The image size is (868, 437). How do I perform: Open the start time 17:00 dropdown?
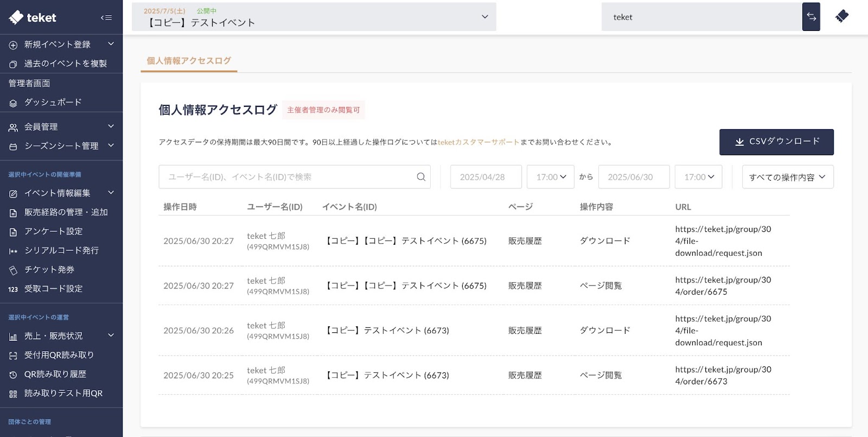(x=551, y=177)
